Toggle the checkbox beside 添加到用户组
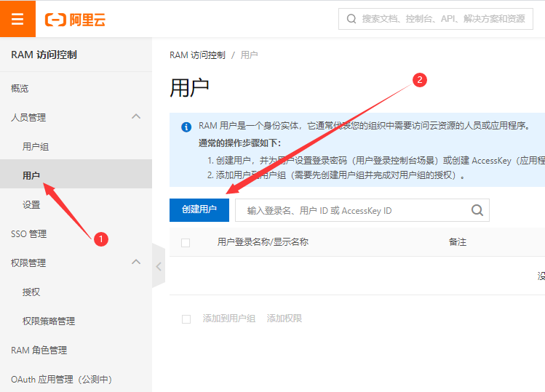Screen dimensions: 545x392 (186, 319)
